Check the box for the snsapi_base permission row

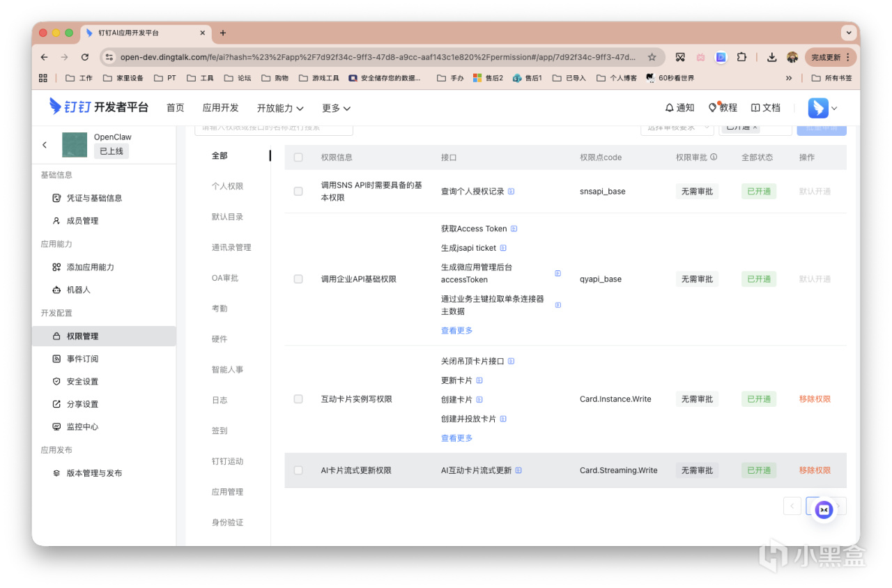[298, 192]
